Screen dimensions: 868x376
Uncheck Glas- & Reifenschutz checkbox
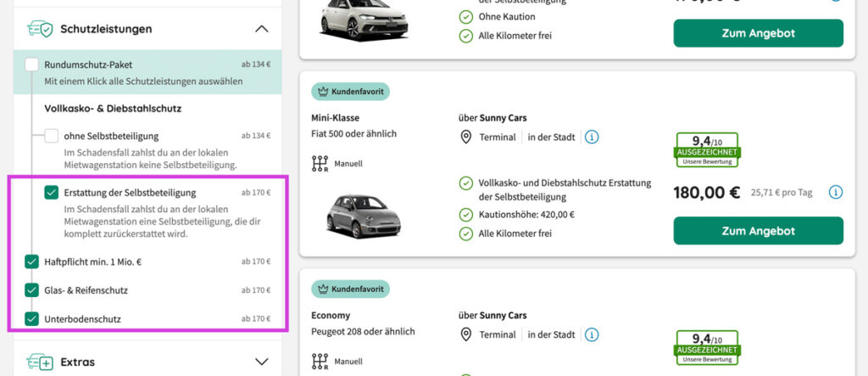pyautogui.click(x=32, y=290)
